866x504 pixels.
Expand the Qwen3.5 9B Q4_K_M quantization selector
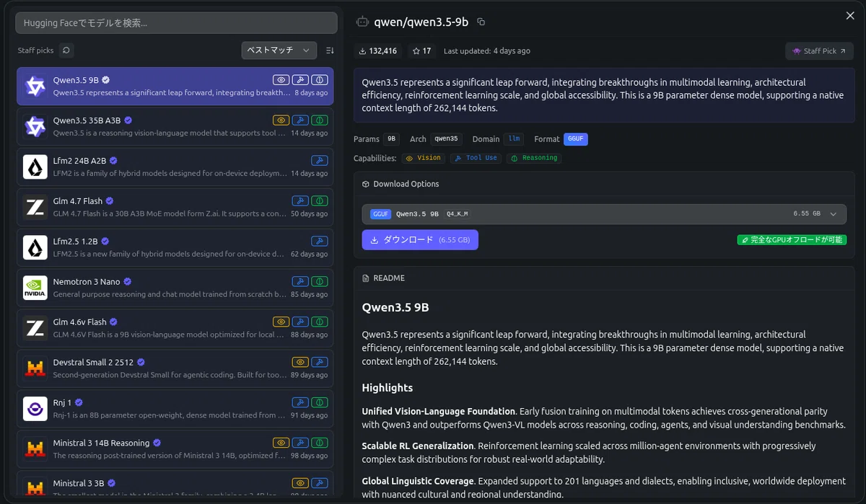point(604,214)
